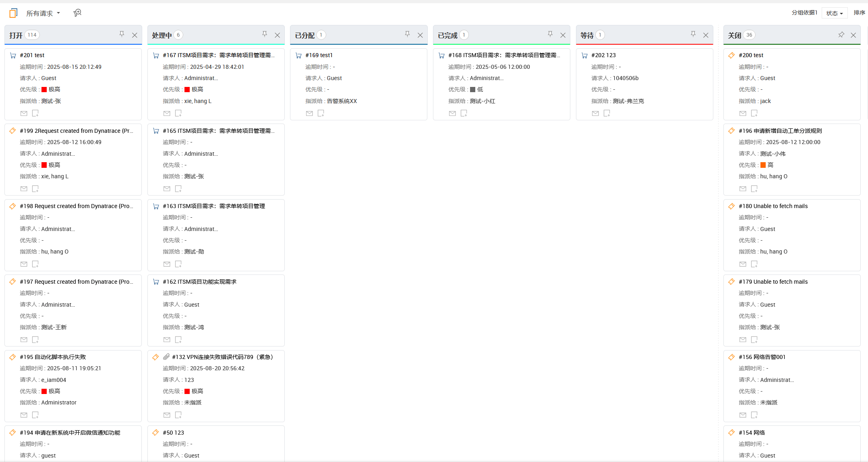Click add note icon on request #196 card
Viewport: 868px width, 462px height.
754,189
